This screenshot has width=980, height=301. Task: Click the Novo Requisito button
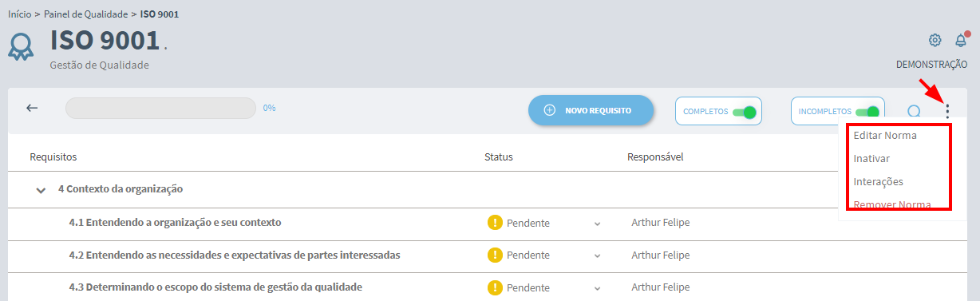pyautogui.click(x=591, y=110)
